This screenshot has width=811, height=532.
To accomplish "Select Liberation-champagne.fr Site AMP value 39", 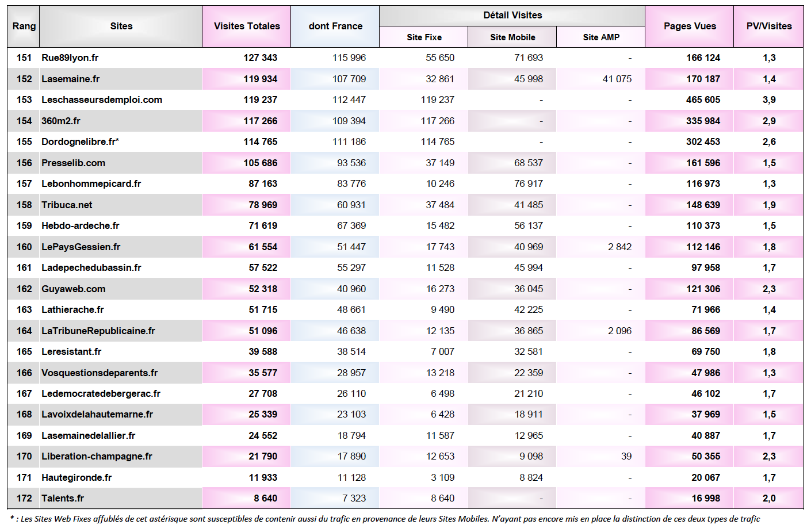I will 626,457.
